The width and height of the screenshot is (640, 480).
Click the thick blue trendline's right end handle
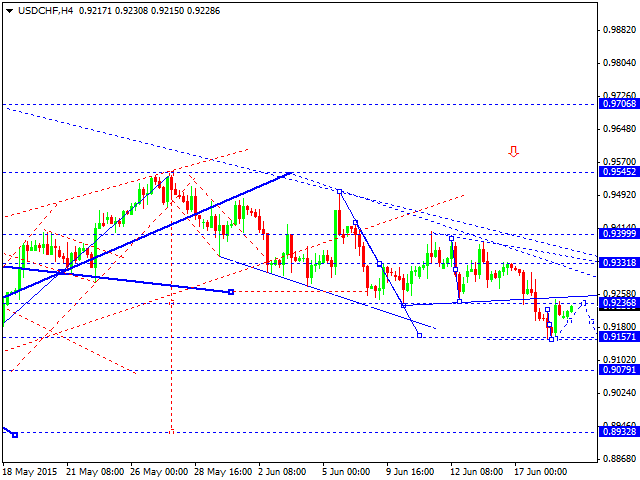click(231, 292)
